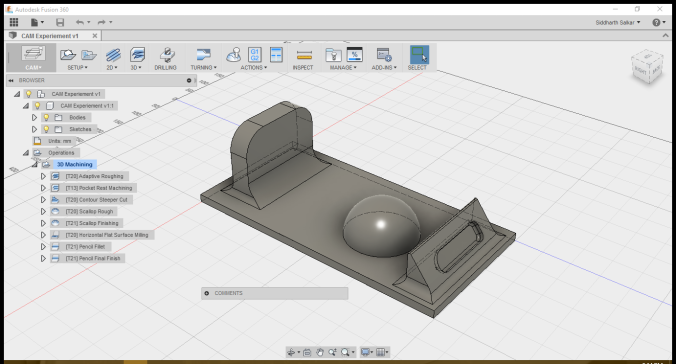Viewport: 676px width, 364px height.
Task: Toggle light bulb of CAM Experiement v1:1 component
Action: tap(38, 106)
